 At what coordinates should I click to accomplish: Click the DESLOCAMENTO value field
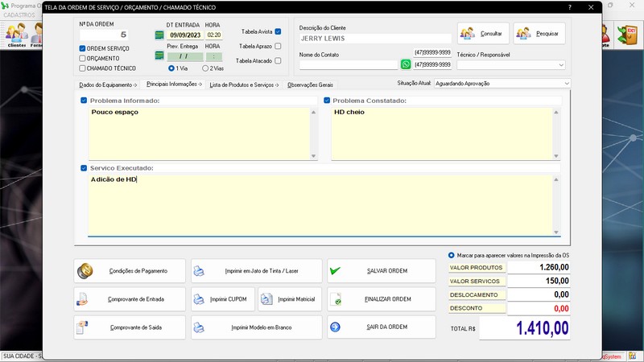(x=539, y=294)
